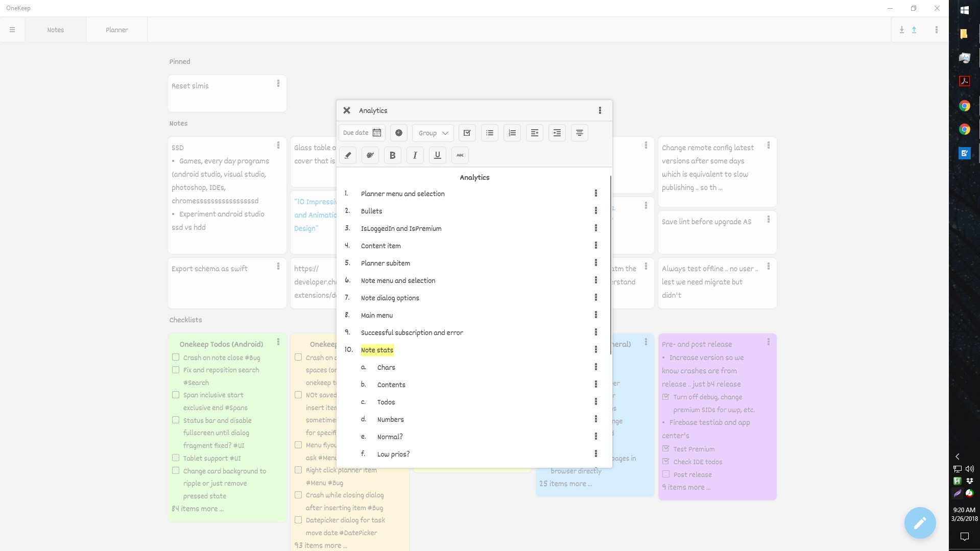Check 'Change card background to ripple' checkbox
This screenshot has height=551, width=980.
coord(176,471)
